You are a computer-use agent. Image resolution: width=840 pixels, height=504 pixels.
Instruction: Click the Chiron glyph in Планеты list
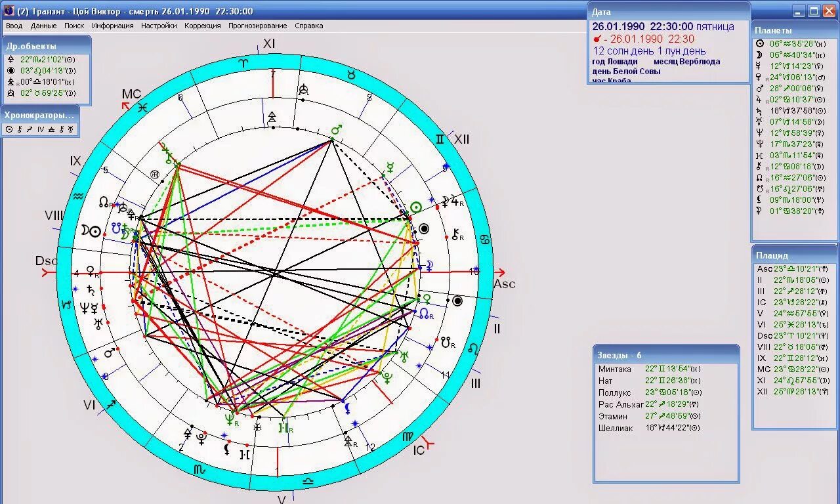pyautogui.click(x=760, y=166)
